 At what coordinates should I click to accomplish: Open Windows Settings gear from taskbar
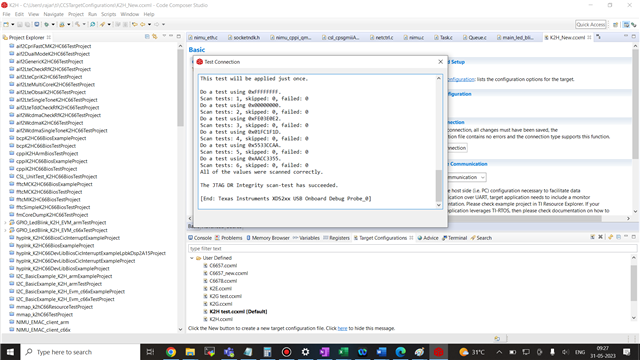(x=305, y=352)
